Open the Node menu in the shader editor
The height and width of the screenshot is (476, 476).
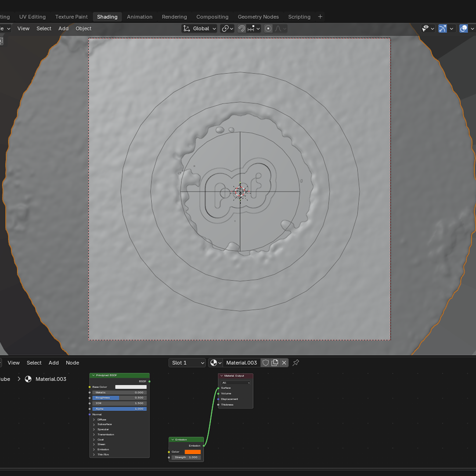click(72, 363)
